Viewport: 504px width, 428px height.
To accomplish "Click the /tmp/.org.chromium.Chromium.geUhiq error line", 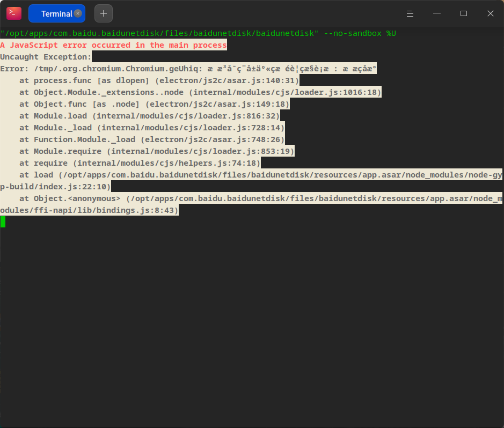I will [x=188, y=69].
